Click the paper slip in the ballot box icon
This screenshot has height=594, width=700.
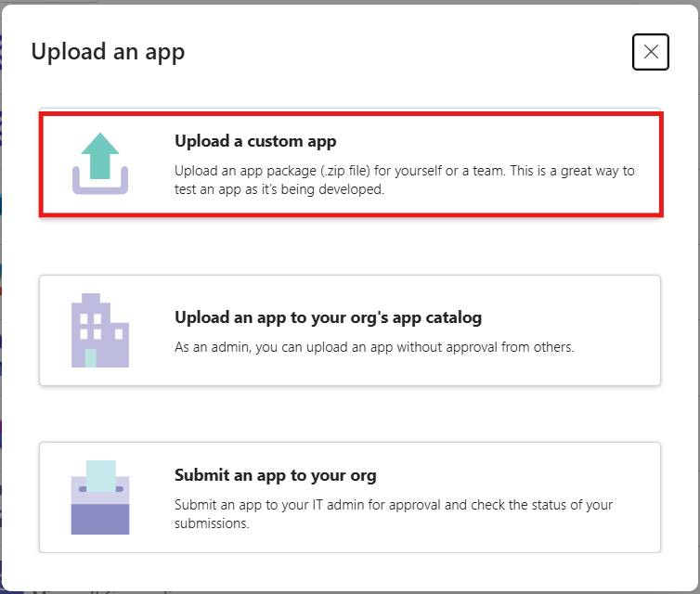pos(101,476)
